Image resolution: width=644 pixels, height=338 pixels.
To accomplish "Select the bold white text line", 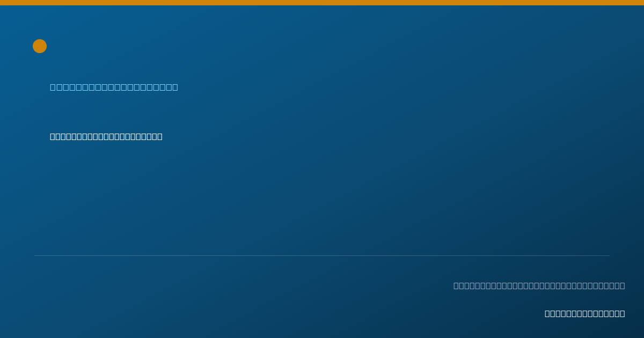I will coord(106,136).
